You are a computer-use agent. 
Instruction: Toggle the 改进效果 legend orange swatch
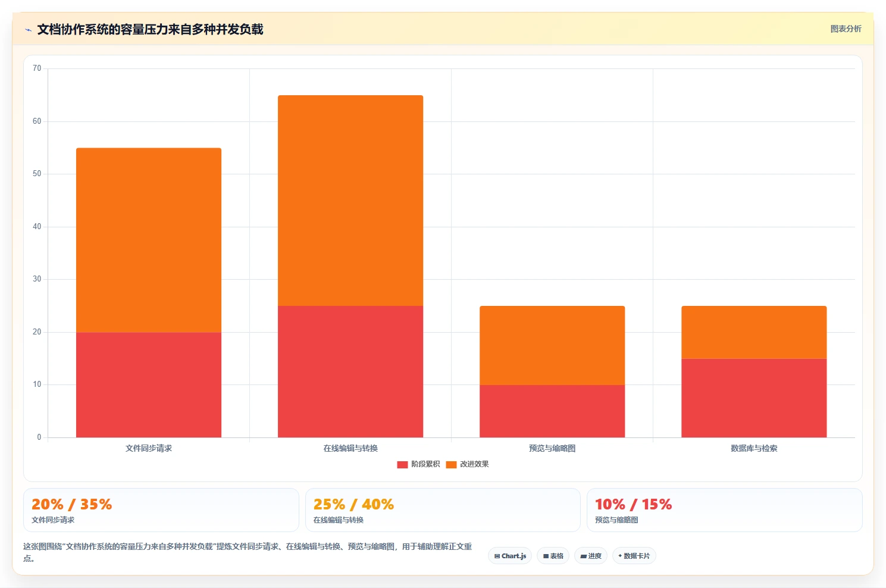(x=451, y=464)
